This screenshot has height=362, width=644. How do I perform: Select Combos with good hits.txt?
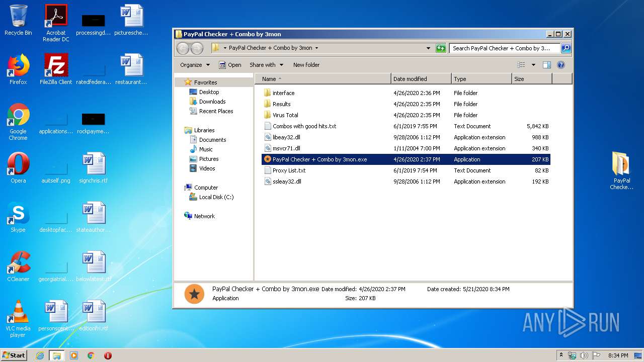click(406, 126)
